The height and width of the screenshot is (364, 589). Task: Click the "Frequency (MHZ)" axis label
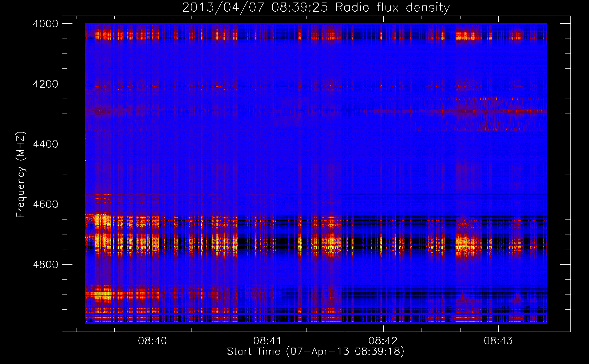(21, 175)
